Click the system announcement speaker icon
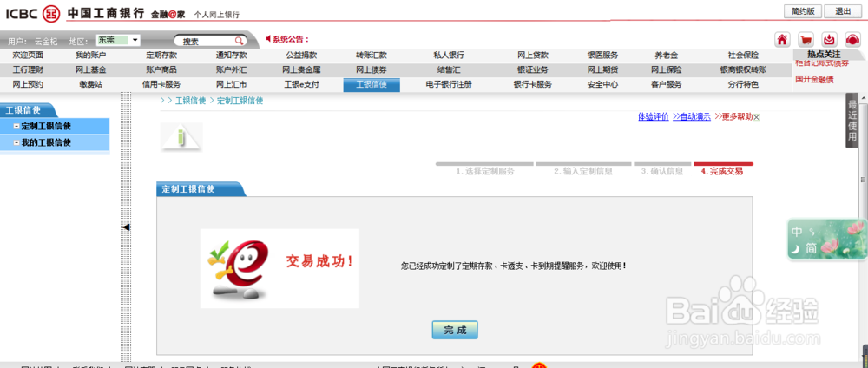Image resolution: width=868 pixels, height=368 pixels. coord(268,39)
